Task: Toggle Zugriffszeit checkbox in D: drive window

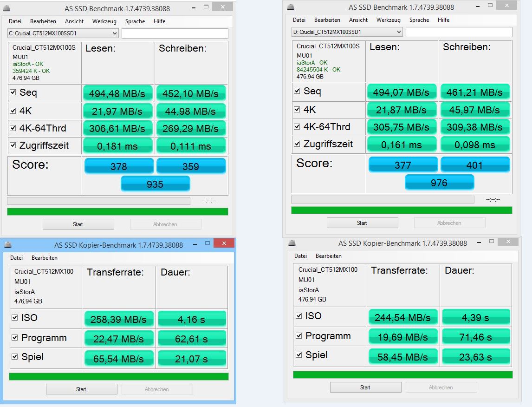Action: 297,144
